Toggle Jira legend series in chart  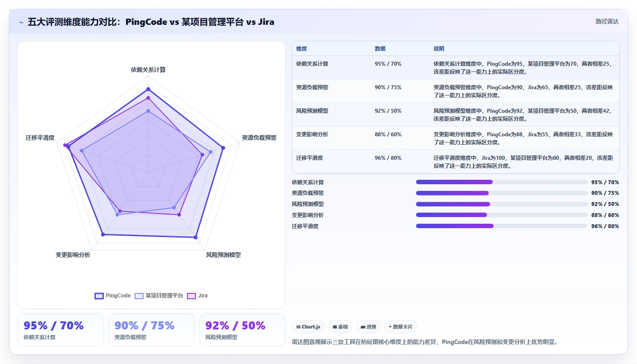pyautogui.click(x=197, y=296)
